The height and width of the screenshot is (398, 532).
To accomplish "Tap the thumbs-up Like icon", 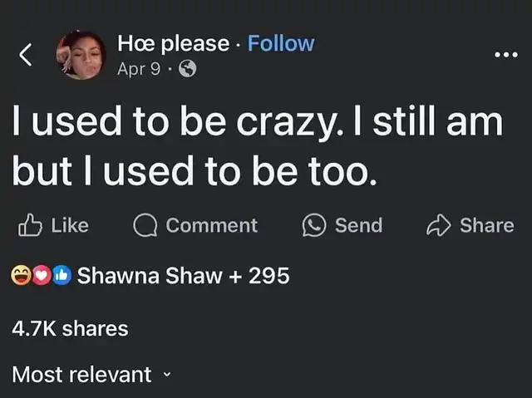I will 29,225.
